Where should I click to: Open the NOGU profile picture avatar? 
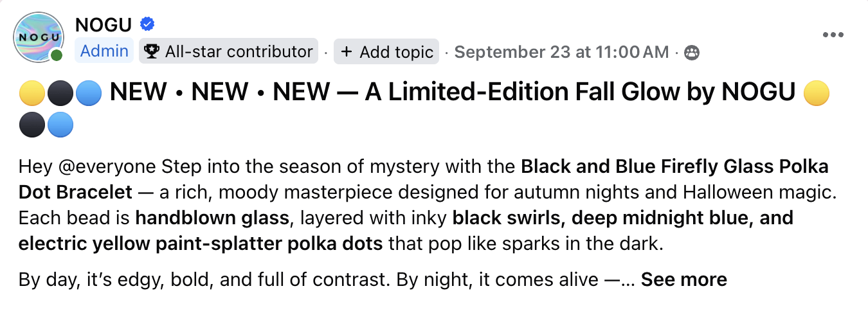39,37
